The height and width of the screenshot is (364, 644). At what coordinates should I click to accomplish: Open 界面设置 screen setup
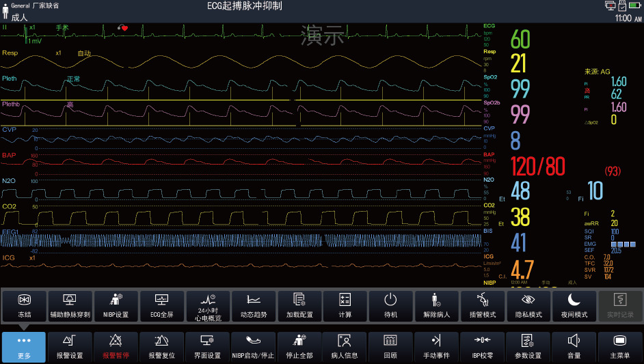207,347
